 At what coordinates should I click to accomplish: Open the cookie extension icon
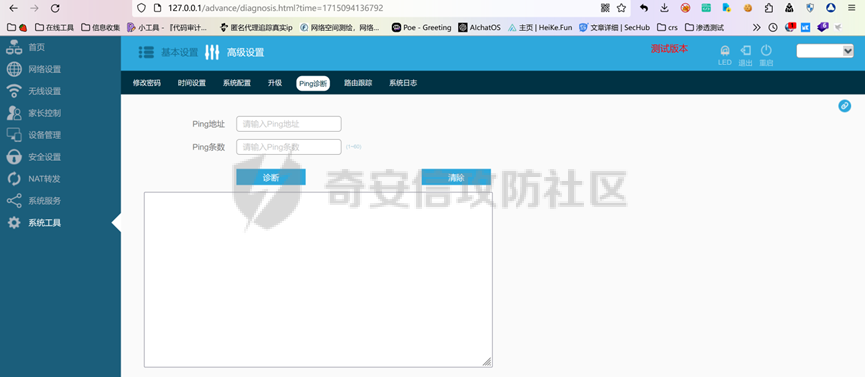(x=747, y=8)
